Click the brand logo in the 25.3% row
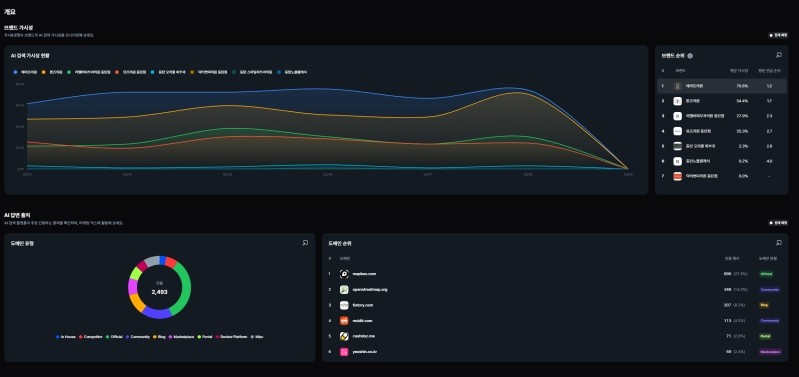 pyautogui.click(x=677, y=131)
